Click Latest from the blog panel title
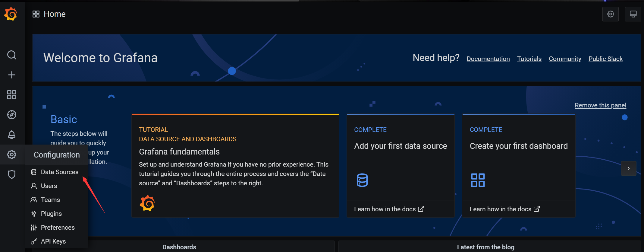The height and width of the screenshot is (252, 644). [x=486, y=247]
